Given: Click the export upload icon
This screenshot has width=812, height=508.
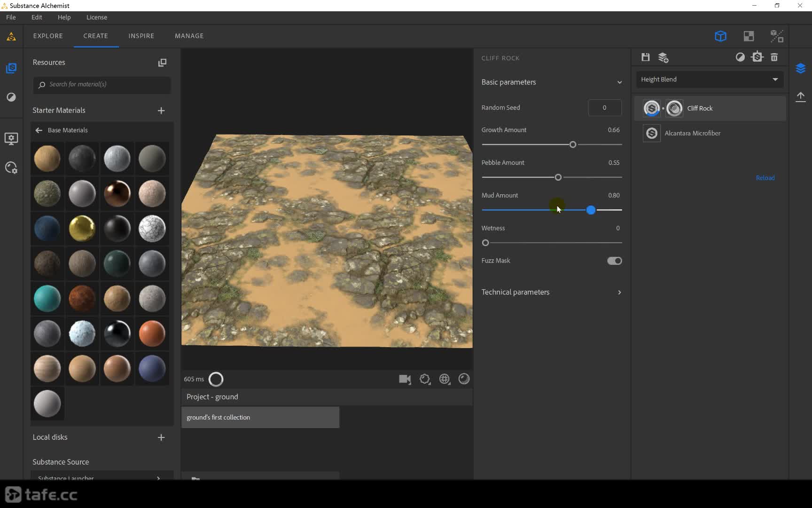Looking at the screenshot, I should click(801, 97).
